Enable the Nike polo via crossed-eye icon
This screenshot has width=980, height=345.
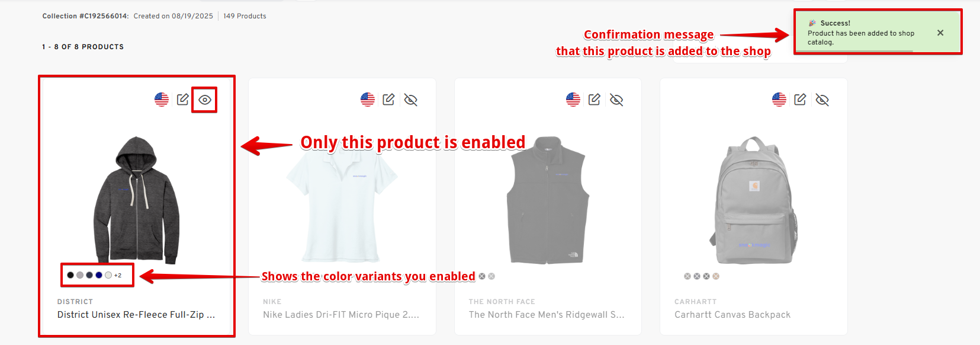[411, 100]
